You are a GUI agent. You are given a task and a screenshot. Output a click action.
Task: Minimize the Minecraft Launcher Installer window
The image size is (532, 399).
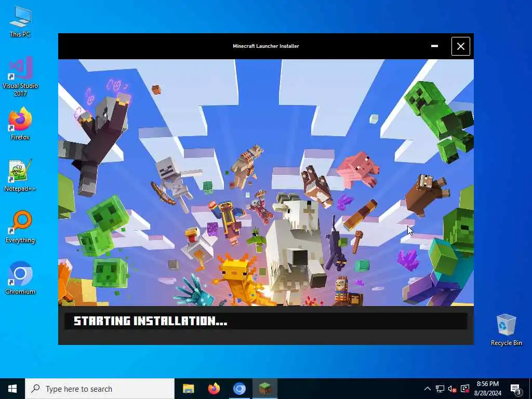[434, 46]
